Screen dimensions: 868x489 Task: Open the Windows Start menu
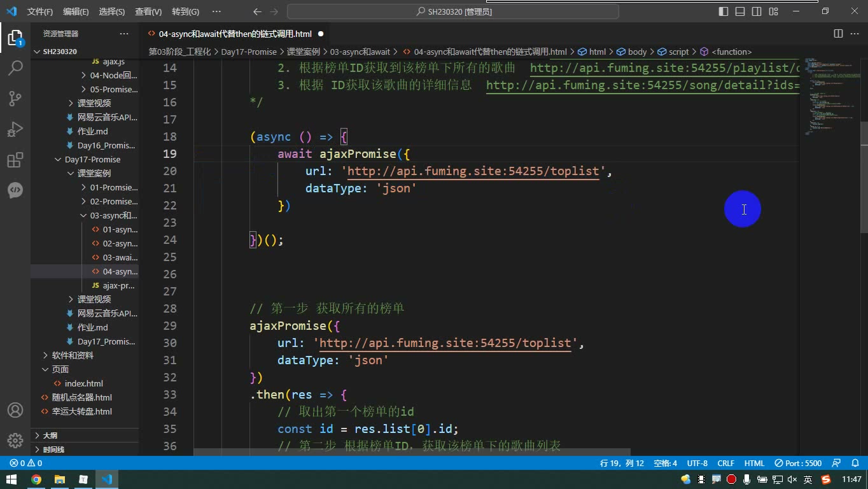(x=11, y=479)
